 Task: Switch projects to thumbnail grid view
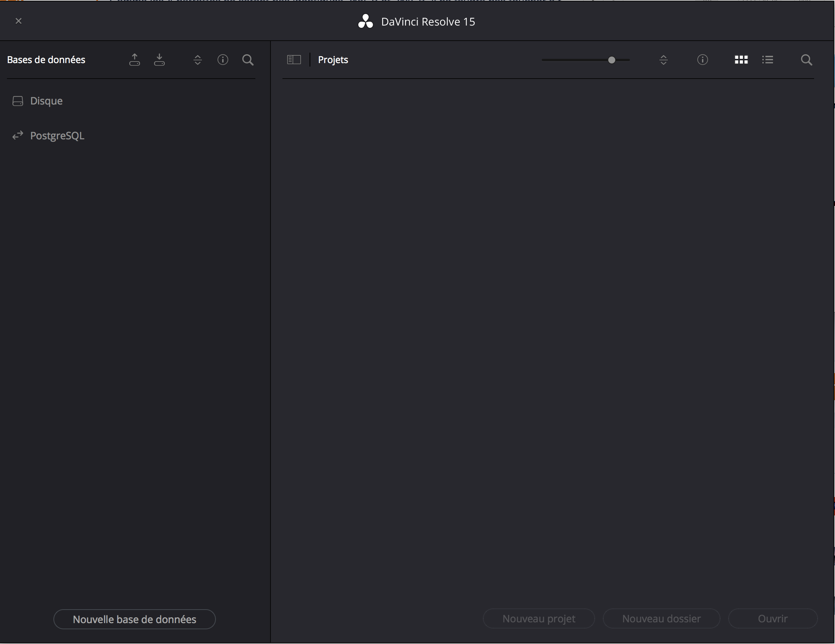(741, 60)
